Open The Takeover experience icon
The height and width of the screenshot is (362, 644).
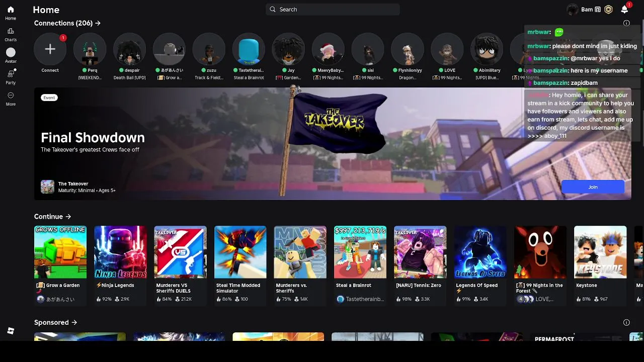[47, 187]
